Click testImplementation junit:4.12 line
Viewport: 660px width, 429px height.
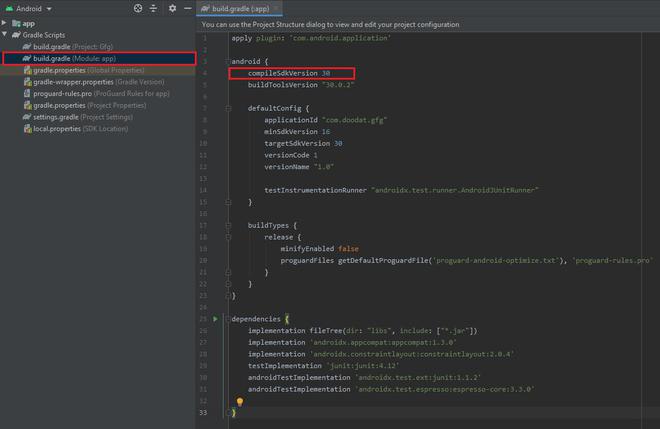(323, 366)
